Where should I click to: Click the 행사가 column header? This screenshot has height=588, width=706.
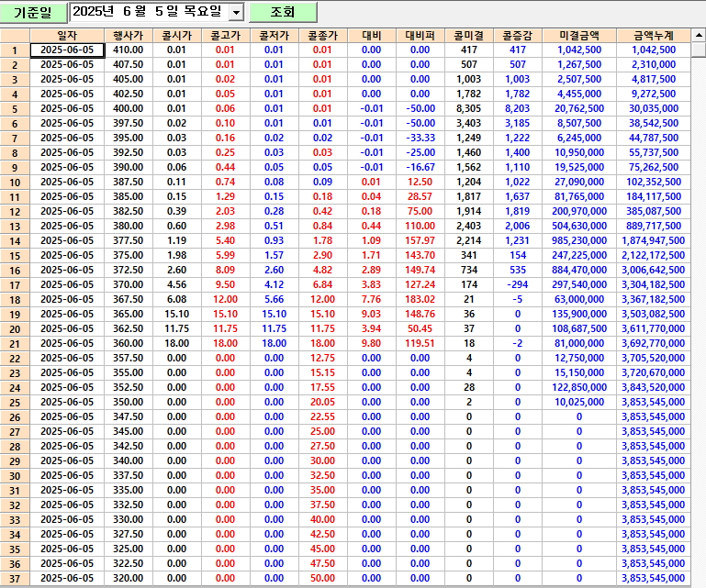click(128, 35)
